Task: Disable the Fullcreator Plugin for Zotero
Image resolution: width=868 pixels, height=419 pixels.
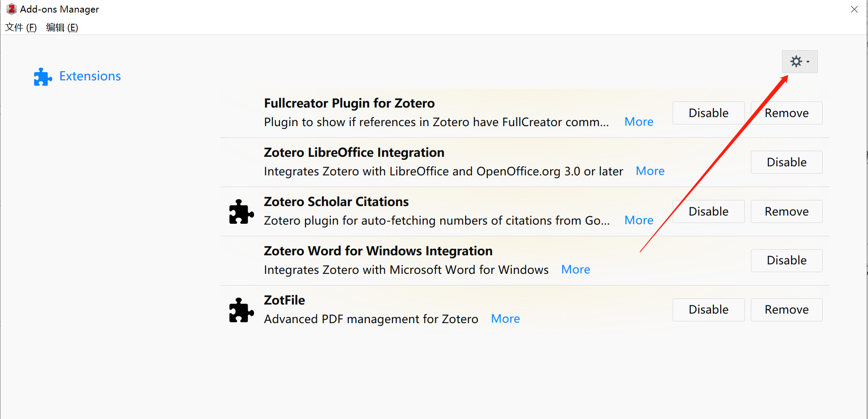Action: point(708,113)
